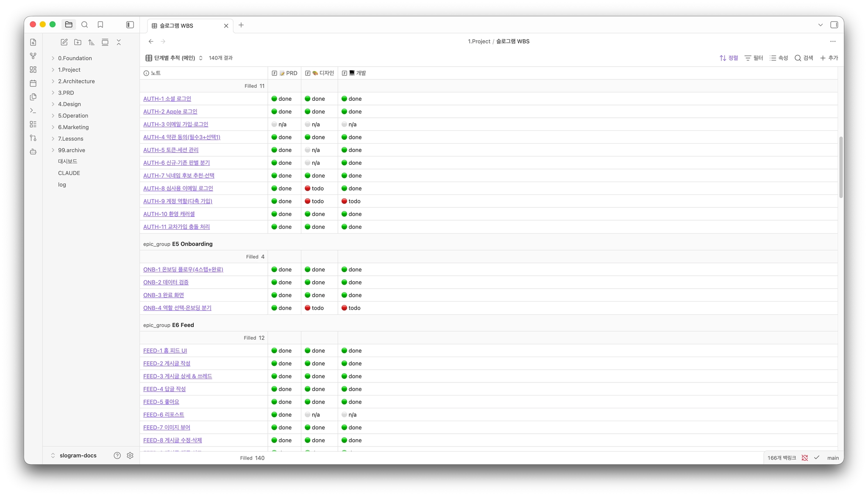This screenshot has width=868, height=496.
Task: Open graph view from the left ribbon
Action: [33, 56]
